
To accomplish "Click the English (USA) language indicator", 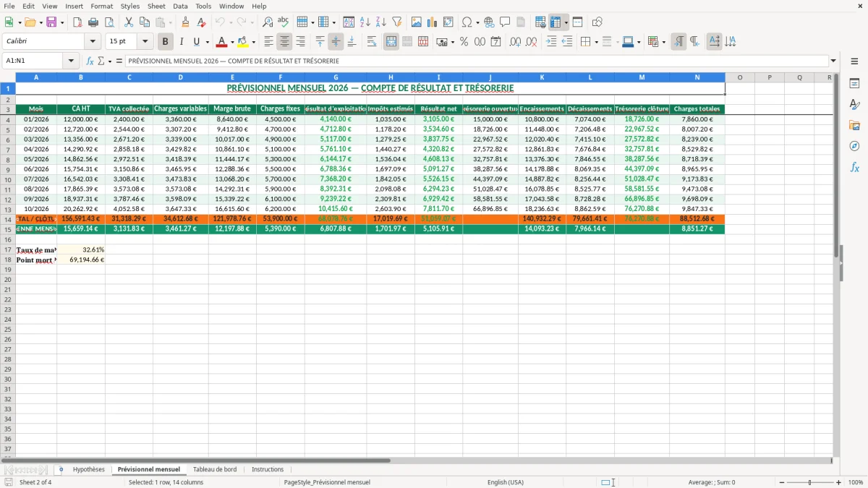I will [x=506, y=482].
